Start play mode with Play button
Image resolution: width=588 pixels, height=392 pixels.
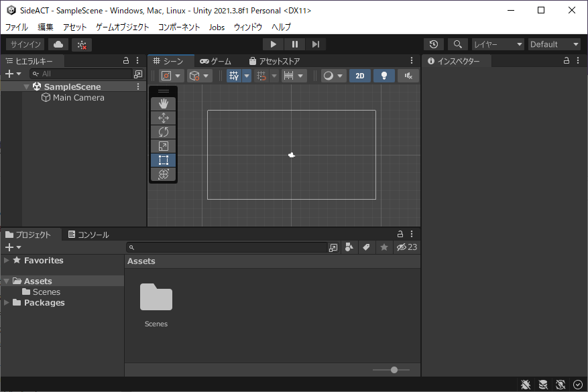[274, 44]
